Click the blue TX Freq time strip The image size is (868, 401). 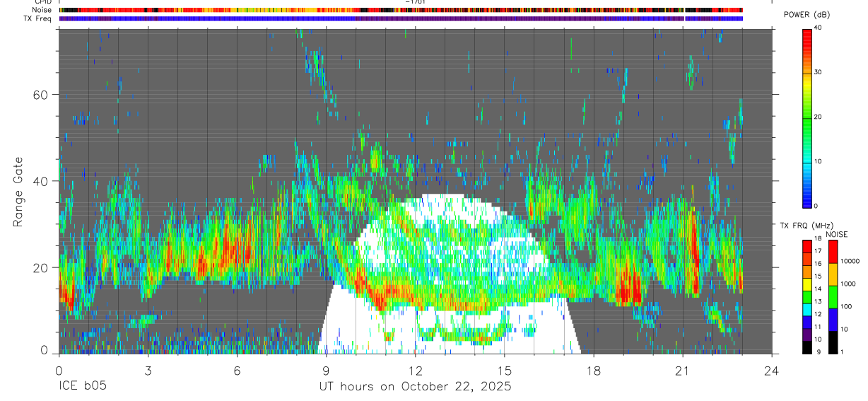[x=401, y=18]
